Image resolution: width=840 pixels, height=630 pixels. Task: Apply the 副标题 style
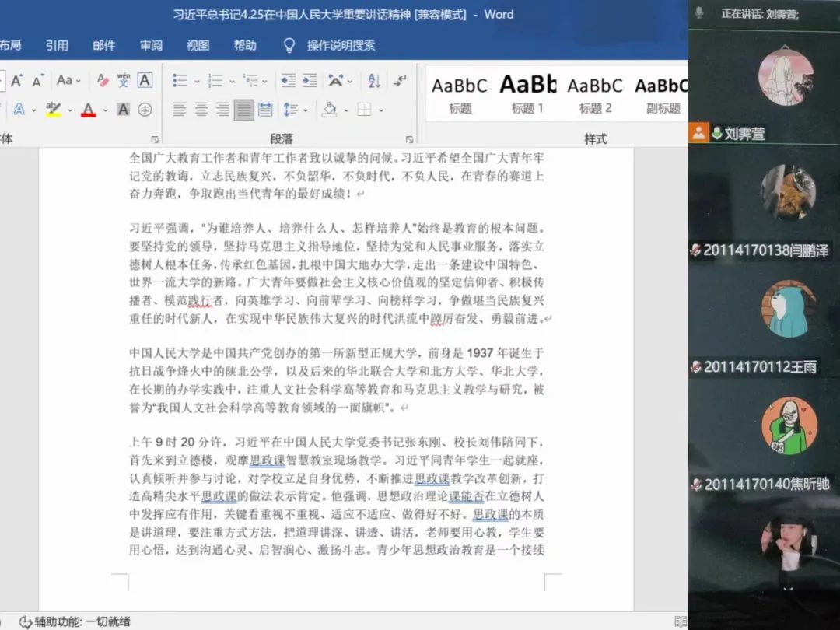[663, 93]
